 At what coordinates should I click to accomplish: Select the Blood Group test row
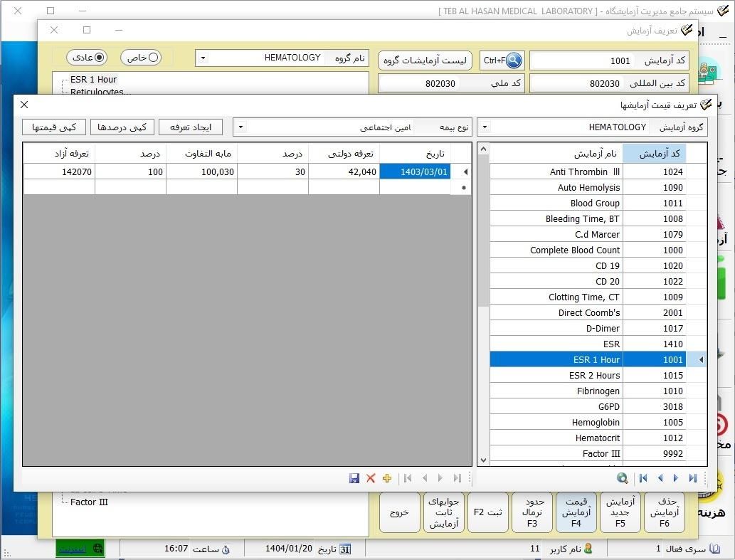[588, 203]
